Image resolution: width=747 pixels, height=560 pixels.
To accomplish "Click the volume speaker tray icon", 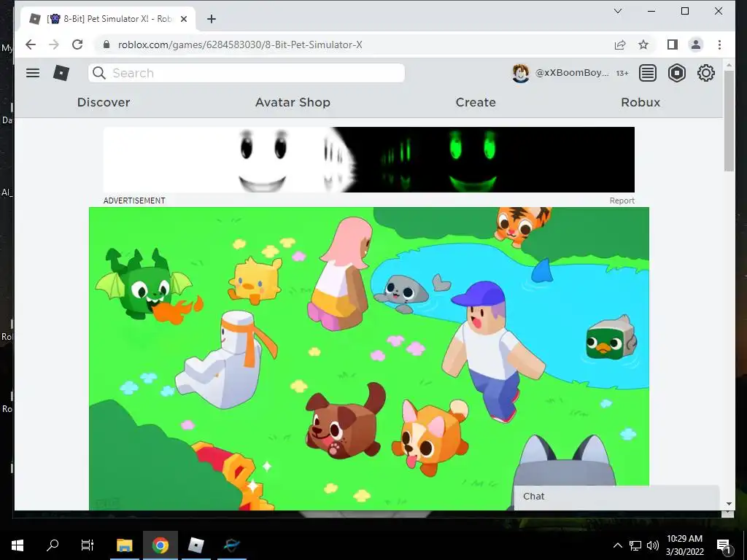I will tap(653, 545).
